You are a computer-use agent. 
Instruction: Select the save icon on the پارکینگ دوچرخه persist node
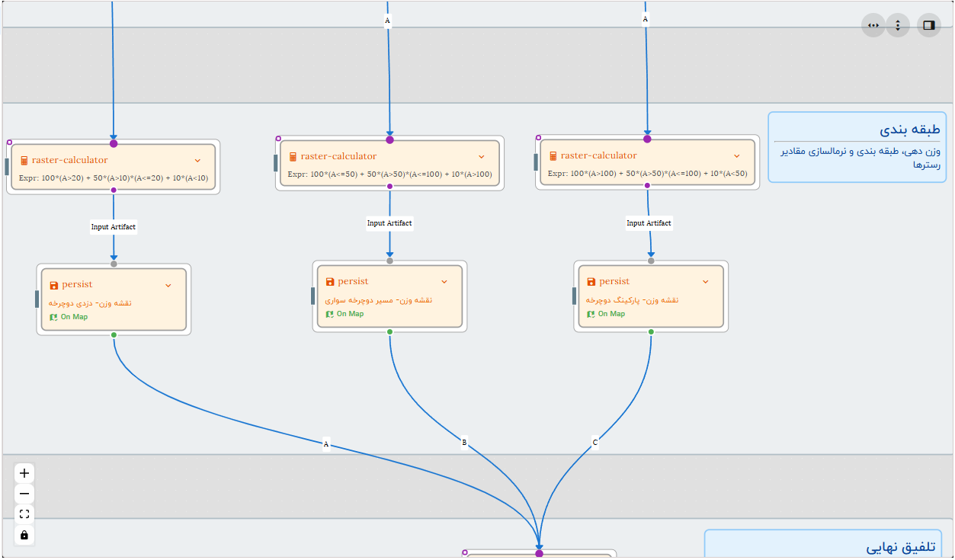click(x=590, y=280)
